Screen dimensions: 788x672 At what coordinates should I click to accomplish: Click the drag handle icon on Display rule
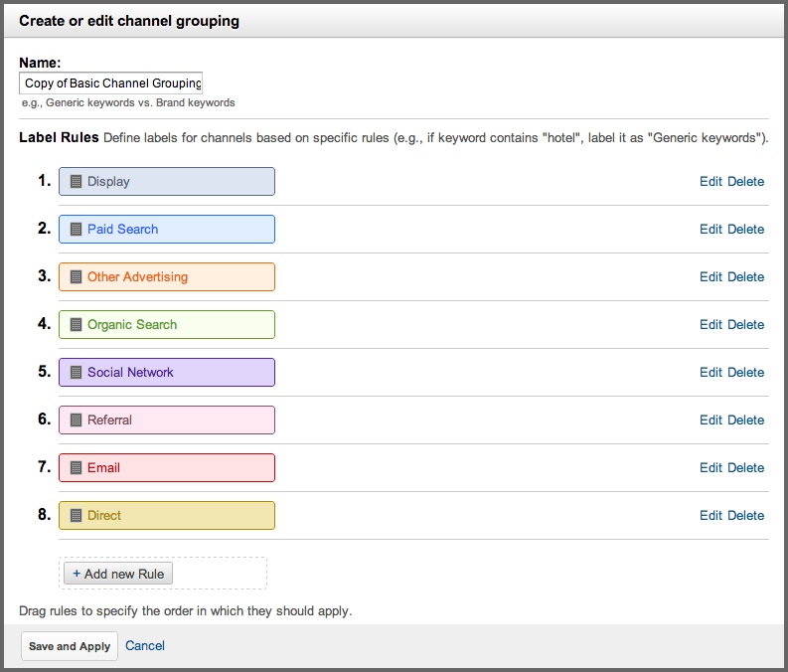coord(76,182)
